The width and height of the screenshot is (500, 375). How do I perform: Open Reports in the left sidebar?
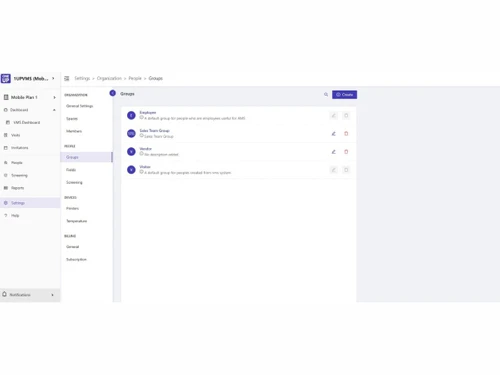(x=17, y=188)
